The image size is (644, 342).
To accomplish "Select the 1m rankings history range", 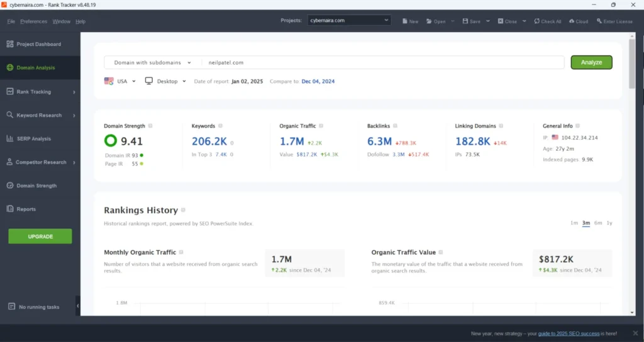I will click(574, 223).
